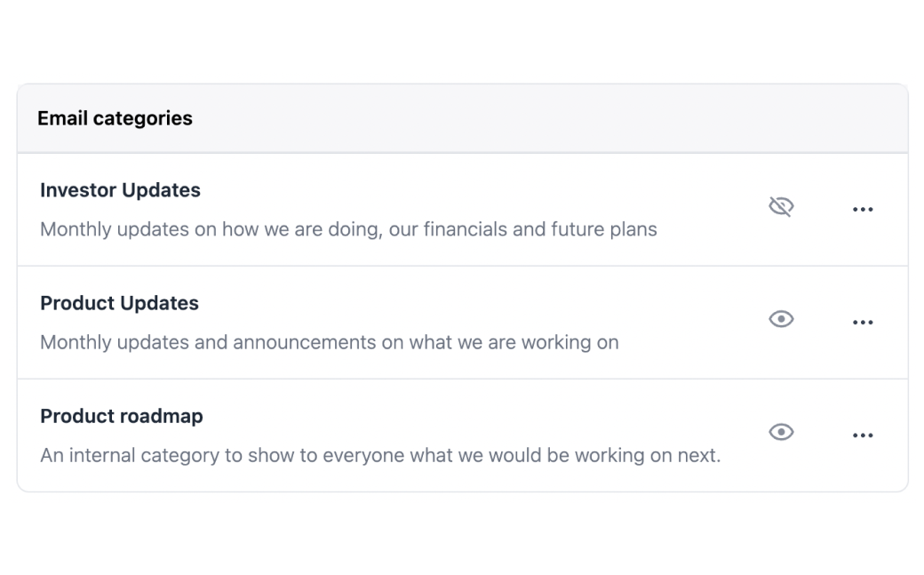Toggle visibility of Product roadmap category
This screenshot has width=924, height=575.
tap(780, 432)
